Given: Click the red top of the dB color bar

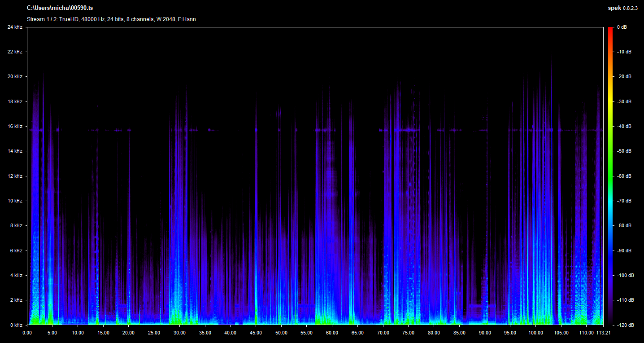Looking at the screenshot, I should point(610,30).
